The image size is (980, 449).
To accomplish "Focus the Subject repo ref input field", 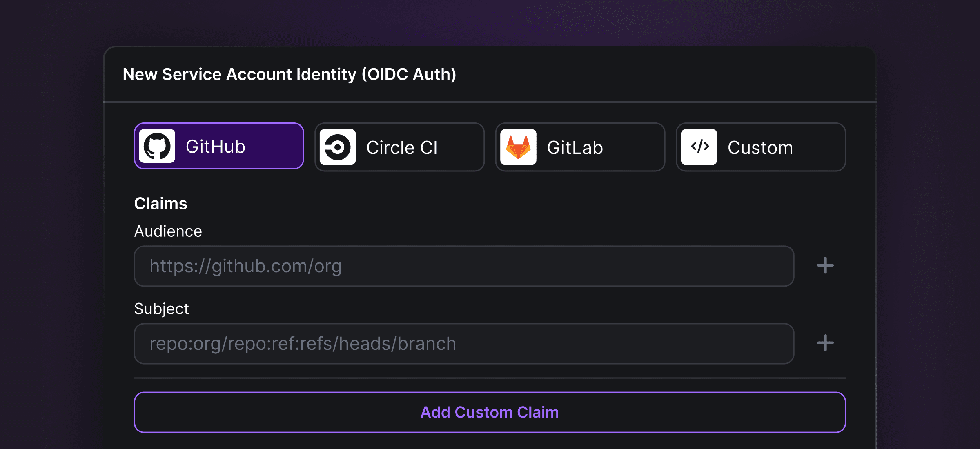I will tap(464, 344).
